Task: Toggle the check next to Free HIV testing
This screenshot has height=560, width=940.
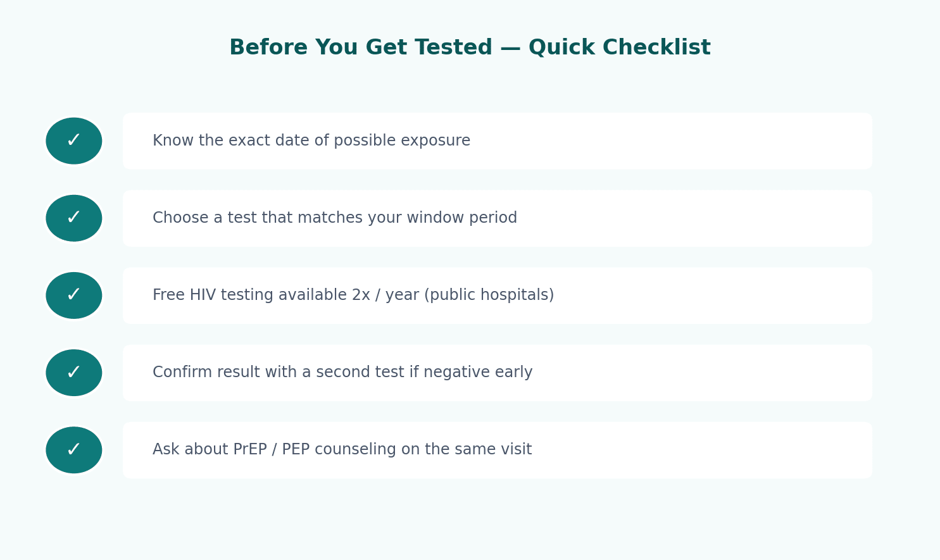Action: pyautogui.click(x=74, y=296)
